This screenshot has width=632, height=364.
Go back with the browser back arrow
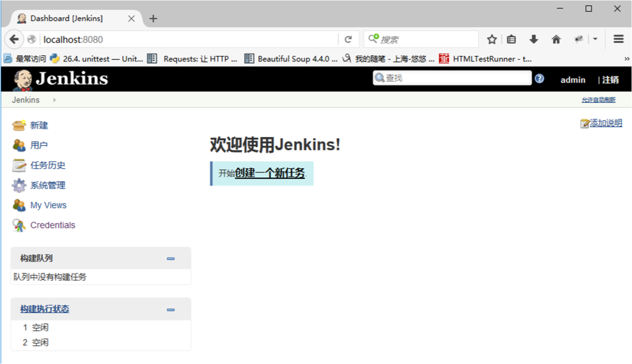point(14,39)
